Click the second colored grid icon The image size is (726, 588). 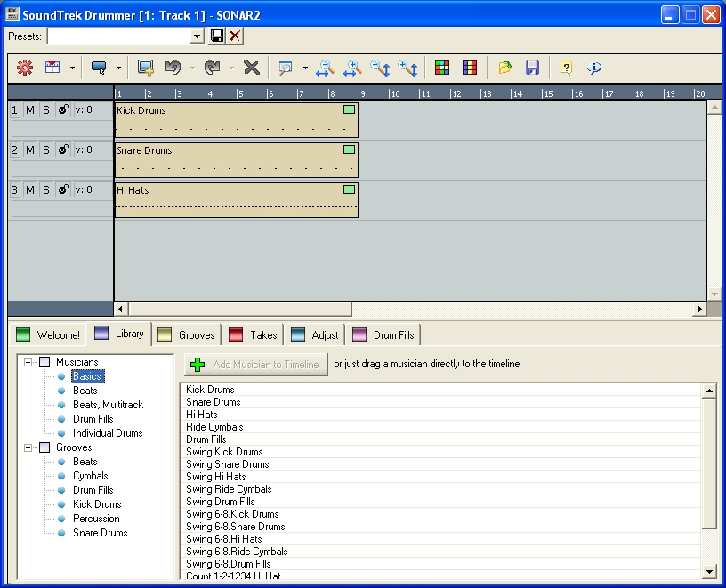[x=470, y=68]
